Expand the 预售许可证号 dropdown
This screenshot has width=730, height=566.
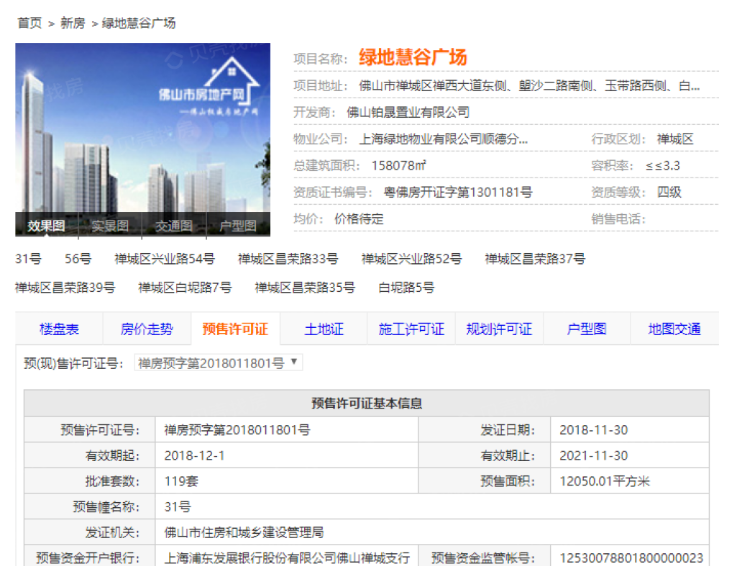218,363
